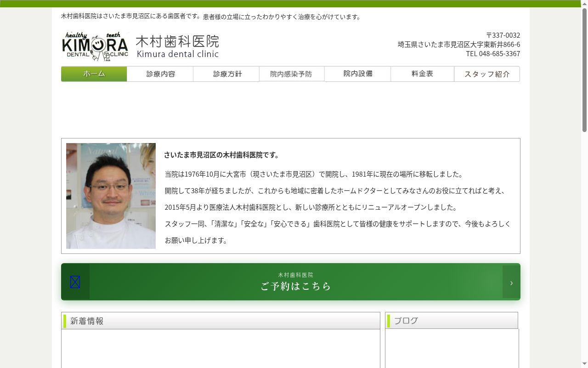Click the Kimura dental clinic English subtitle
This screenshot has height=368, width=588.
click(x=178, y=54)
